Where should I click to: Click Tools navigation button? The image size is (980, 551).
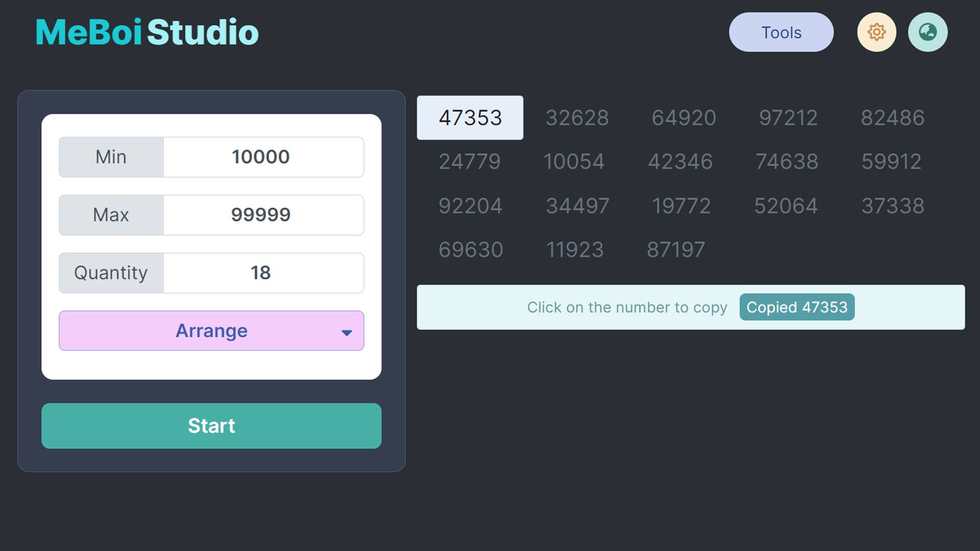click(x=781, y=32)
